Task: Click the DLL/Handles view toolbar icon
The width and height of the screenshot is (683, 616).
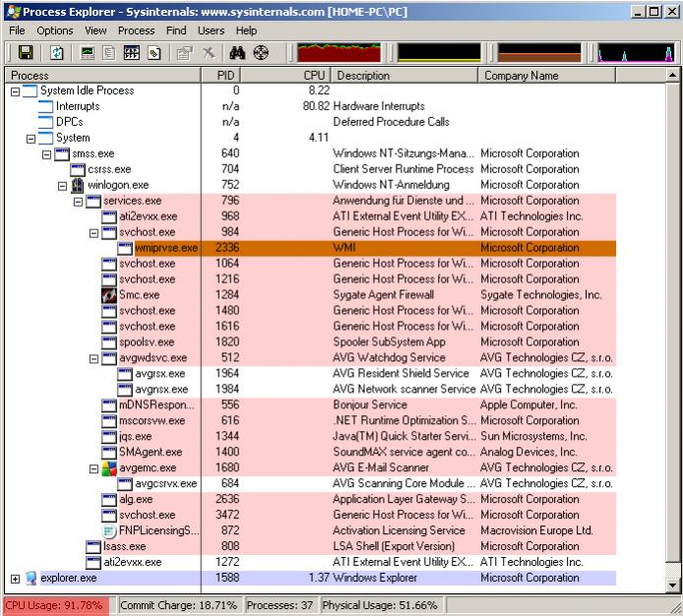Action: (155, 53)
